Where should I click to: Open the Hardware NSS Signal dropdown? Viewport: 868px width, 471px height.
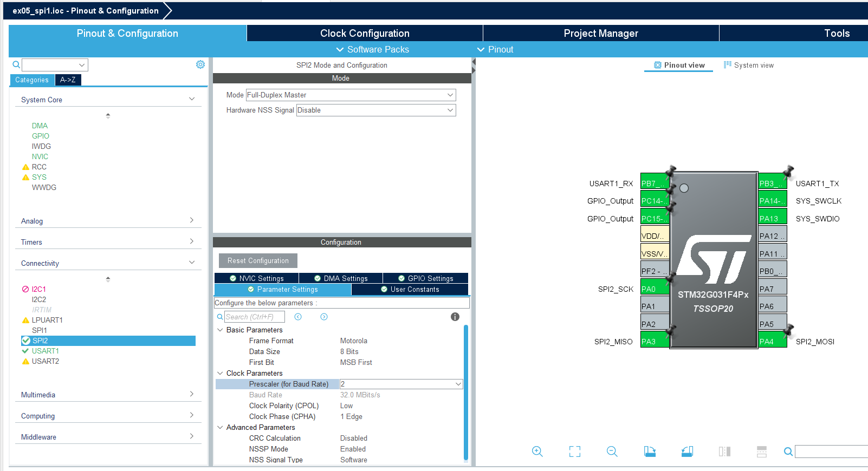pyautogui.click(x=376, y=110)
